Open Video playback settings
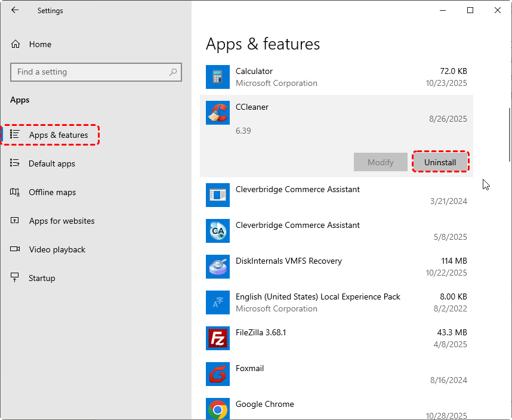This screenshot has width=512, height=420. point(57,249)
